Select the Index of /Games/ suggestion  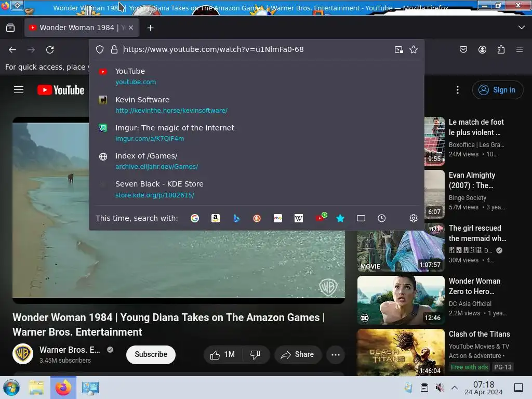(257, 161)
